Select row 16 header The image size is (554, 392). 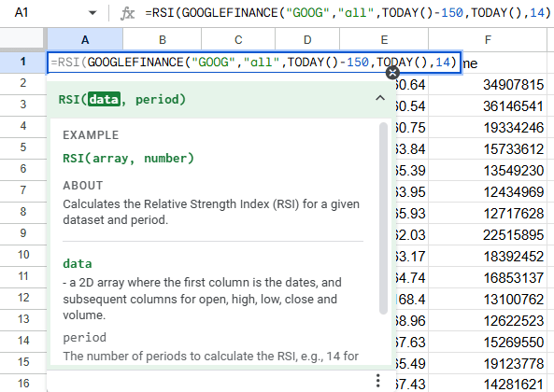tap(23, 384)
